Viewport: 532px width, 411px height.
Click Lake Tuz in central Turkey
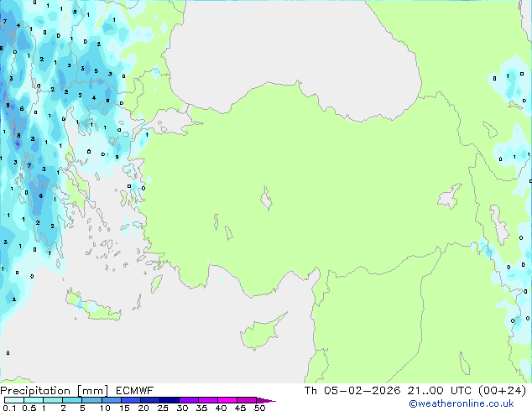coord(268,201)
